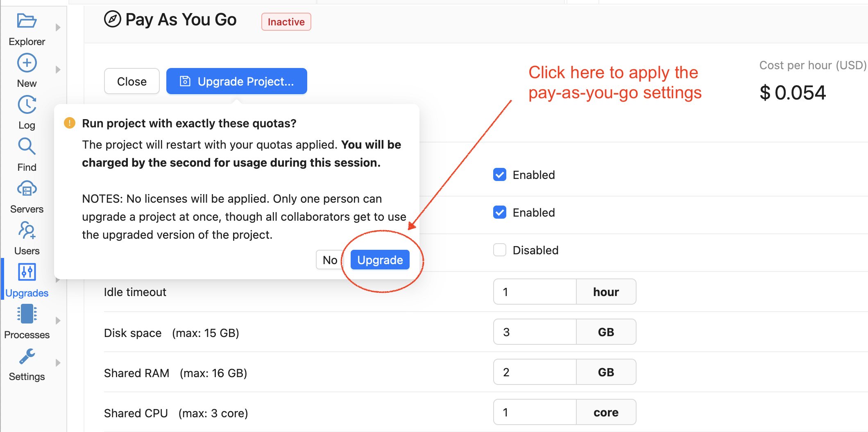Screen dimensions: 868x432
Task: Check the Disabled checkbox
Action: 500,250
